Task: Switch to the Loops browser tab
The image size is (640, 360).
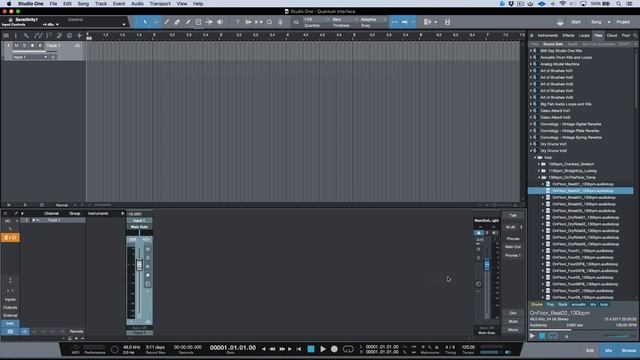Action: (x=584, y=36)
